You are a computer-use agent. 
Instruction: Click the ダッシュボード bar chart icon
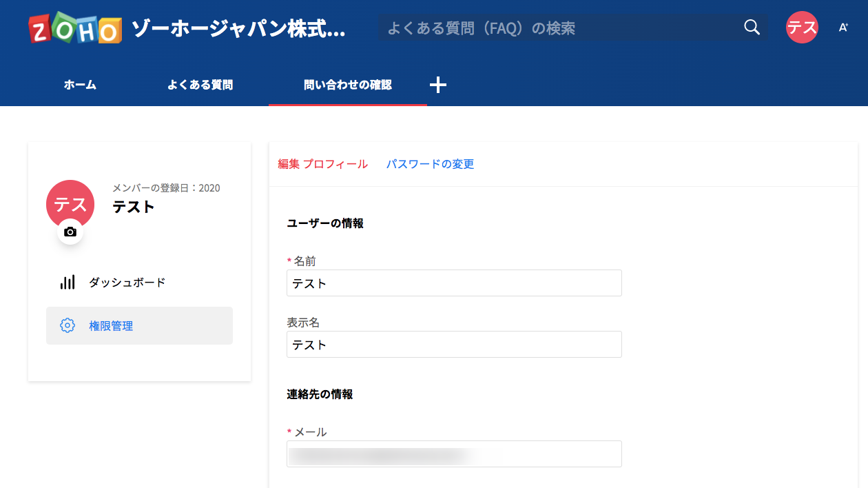point(68,283)
